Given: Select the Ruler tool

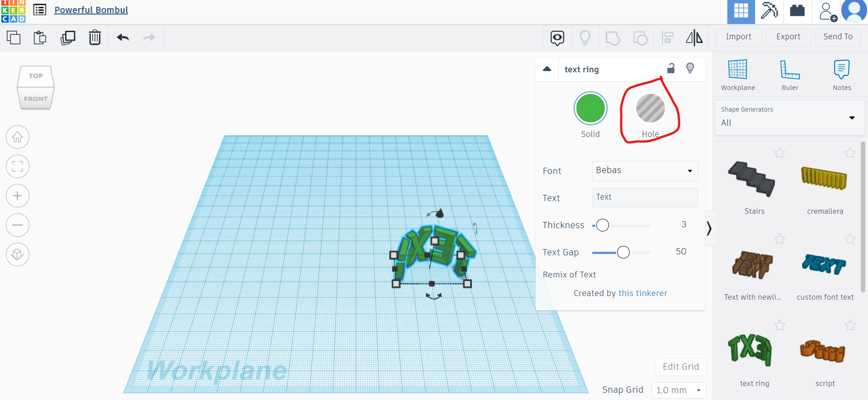Looking at the screenshot, I should click(x=790, y=75).
